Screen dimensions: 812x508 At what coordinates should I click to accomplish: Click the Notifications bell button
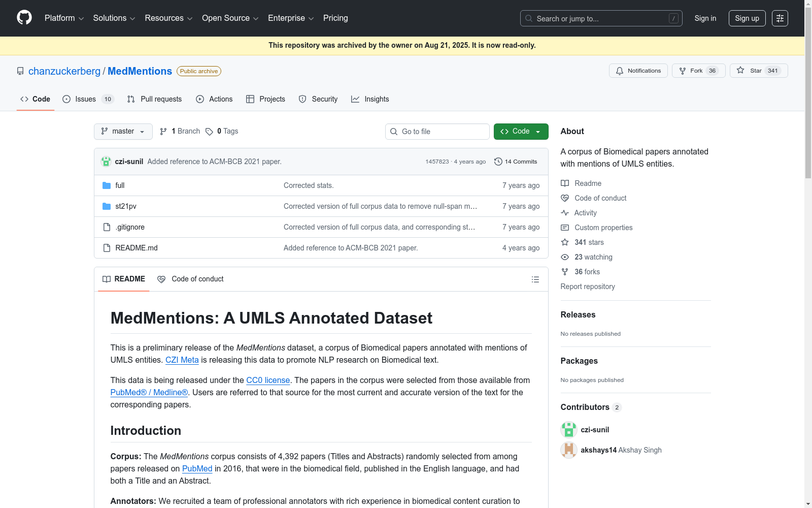tap(638, 71)
